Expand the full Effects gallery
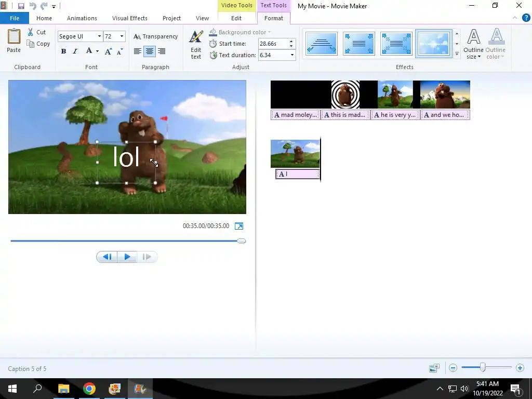The image size is (532, 399). (457, 54)
